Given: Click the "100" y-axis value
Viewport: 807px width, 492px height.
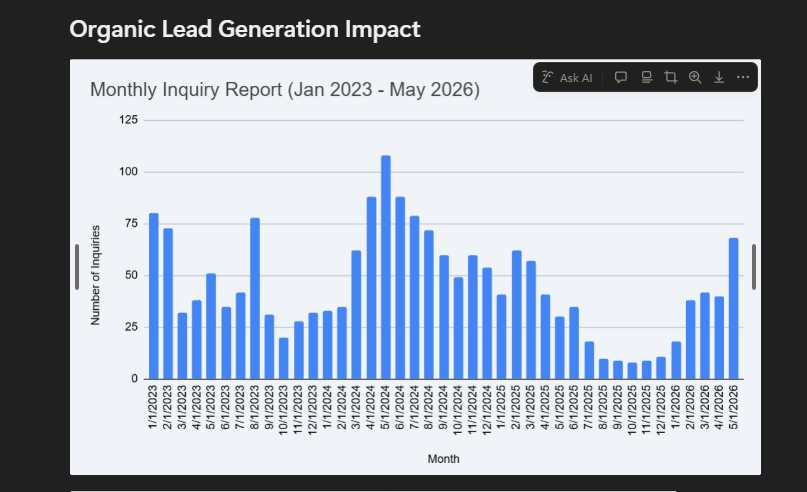Looking at the screenshot, I should [128, 172].
